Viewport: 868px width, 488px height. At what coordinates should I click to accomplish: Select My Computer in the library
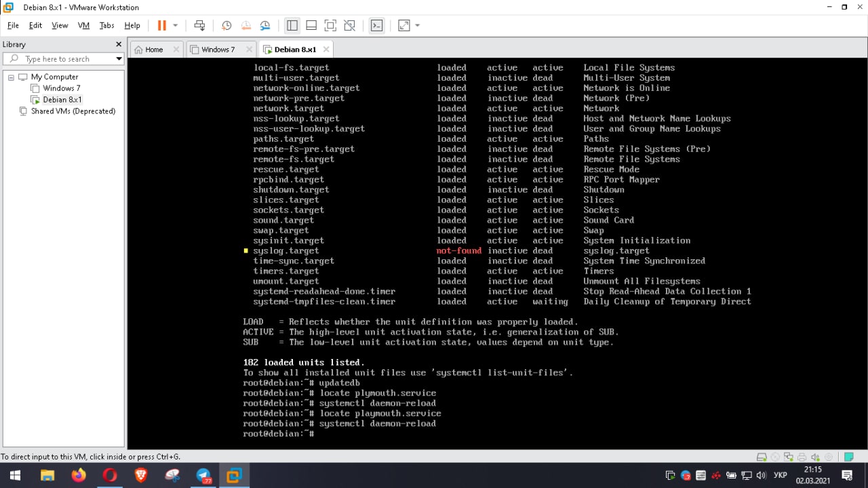54,77
